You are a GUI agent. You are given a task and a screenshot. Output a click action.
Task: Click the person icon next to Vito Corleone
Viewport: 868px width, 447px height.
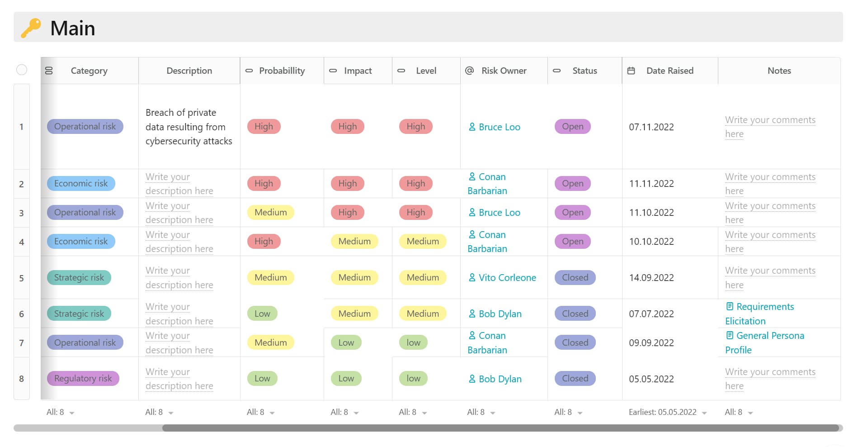pos(472,278)
